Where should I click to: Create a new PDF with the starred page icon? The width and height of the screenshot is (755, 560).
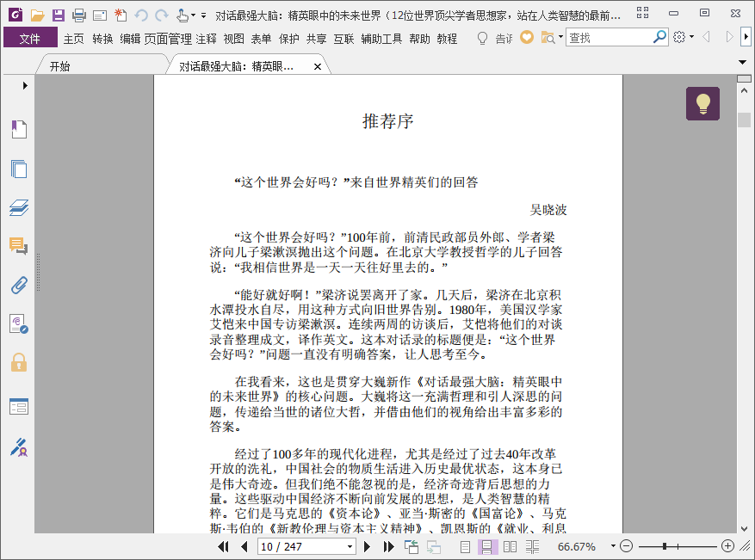point(121,15)
